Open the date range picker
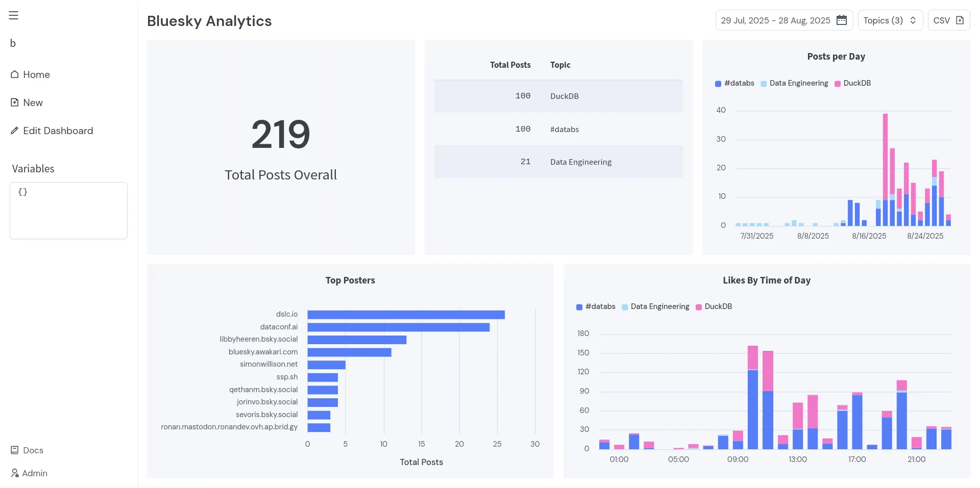Viewport: 980px width, 488px height. point(776,20)
